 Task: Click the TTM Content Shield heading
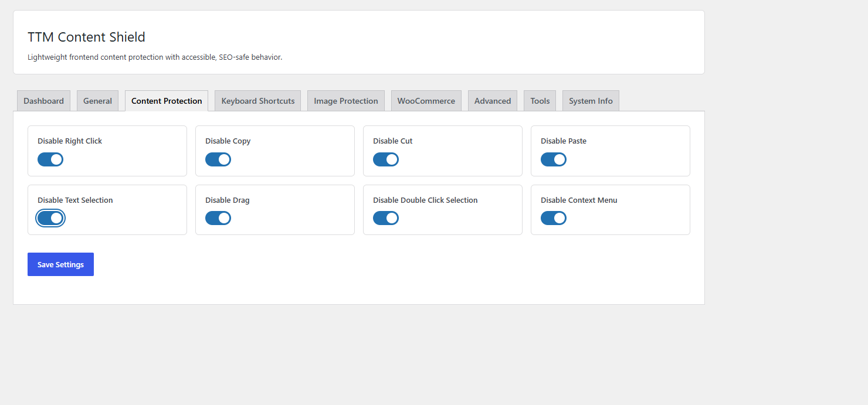pos(86,37)
